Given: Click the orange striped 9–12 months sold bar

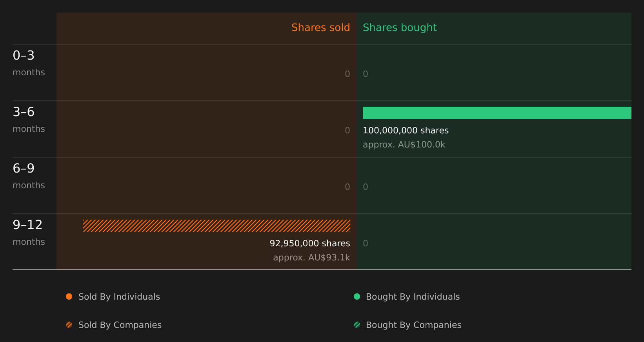Looking at the screenshot, I should 216,226.
